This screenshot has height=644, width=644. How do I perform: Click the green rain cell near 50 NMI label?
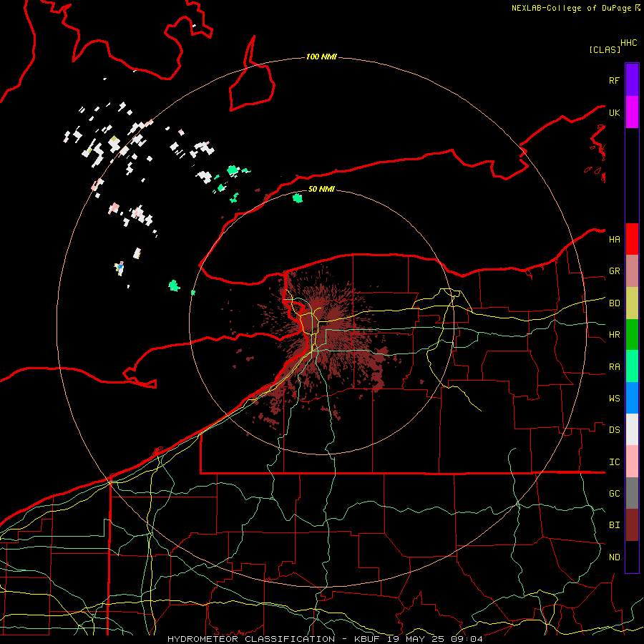(x=298, y=198)
